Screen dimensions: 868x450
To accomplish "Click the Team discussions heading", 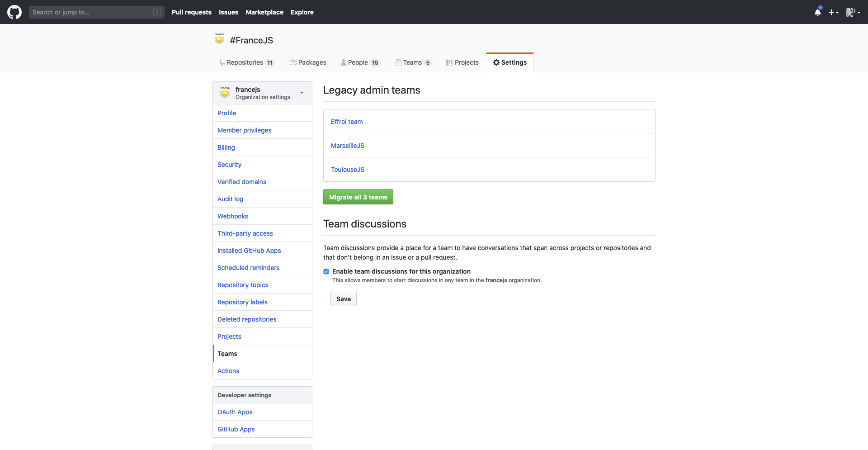I will tap(365, 224).
